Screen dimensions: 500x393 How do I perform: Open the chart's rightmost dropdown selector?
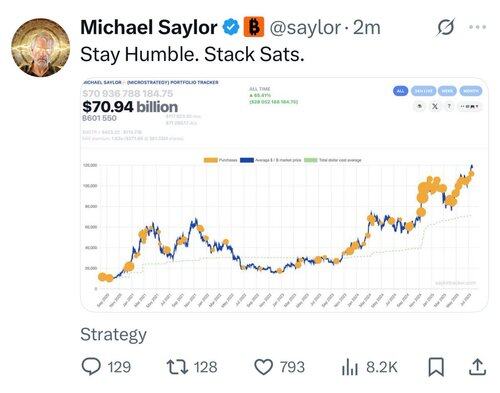click(470, 106)
